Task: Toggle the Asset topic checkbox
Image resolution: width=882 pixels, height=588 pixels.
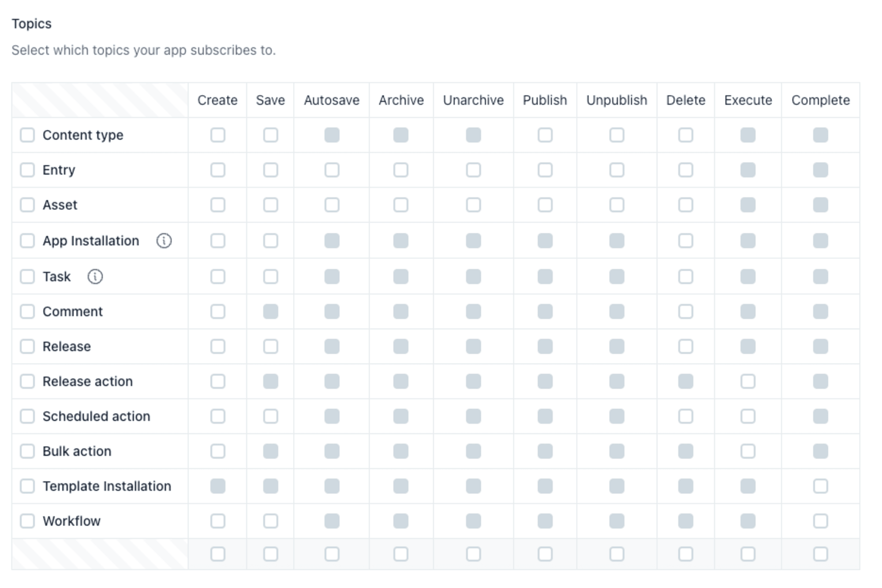Action: point(27,205)
